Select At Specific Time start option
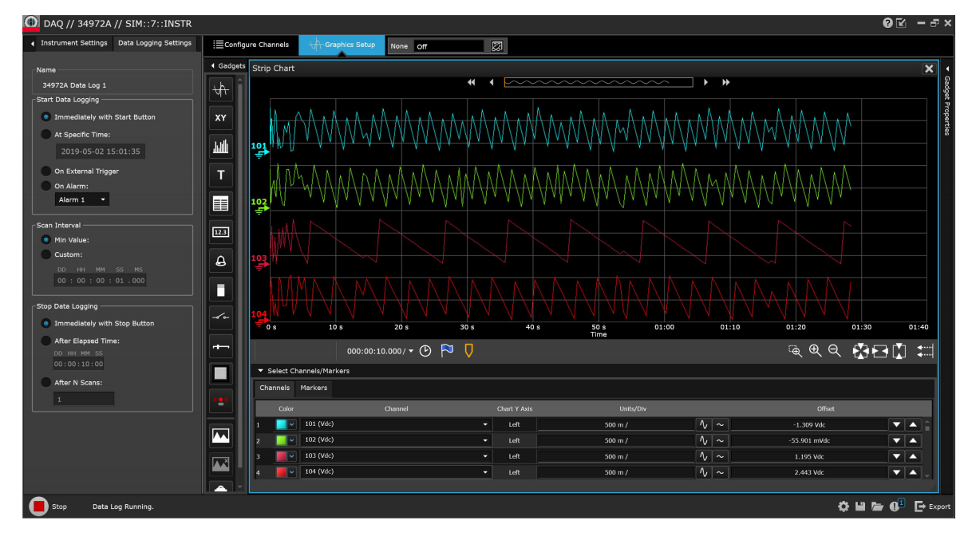Viewport: 980px width, 544px height. click(x=46, y=135)
